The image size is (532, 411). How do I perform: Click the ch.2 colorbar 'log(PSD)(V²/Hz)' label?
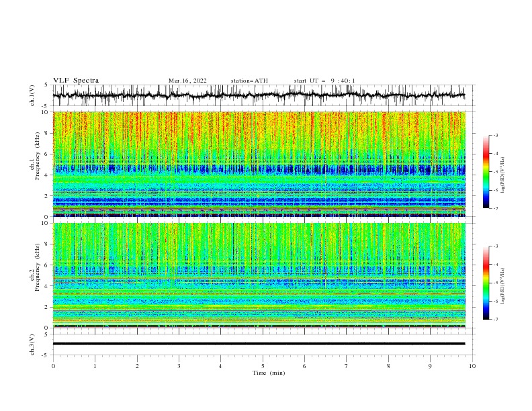coord(502,286)
